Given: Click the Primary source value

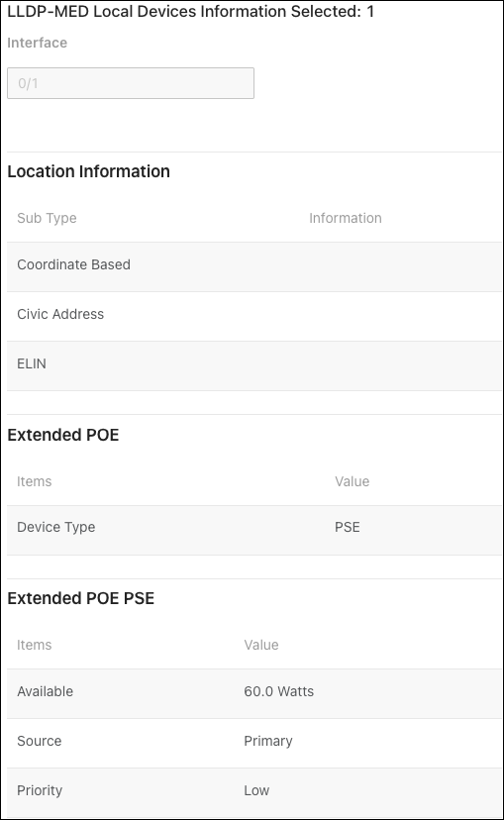Looking at the screenshot, I should (x=268, y=741).
